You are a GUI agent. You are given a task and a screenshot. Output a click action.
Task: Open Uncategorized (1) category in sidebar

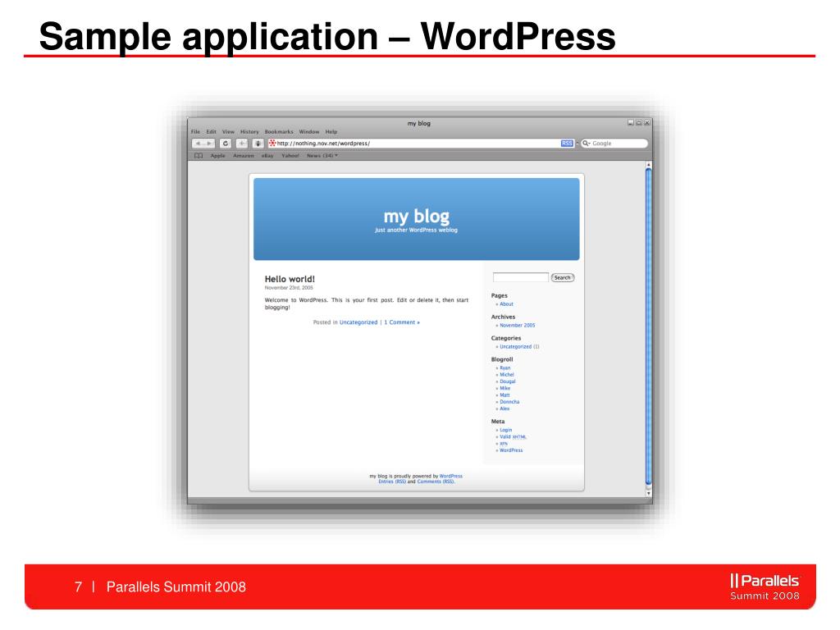tap(519, 347)
